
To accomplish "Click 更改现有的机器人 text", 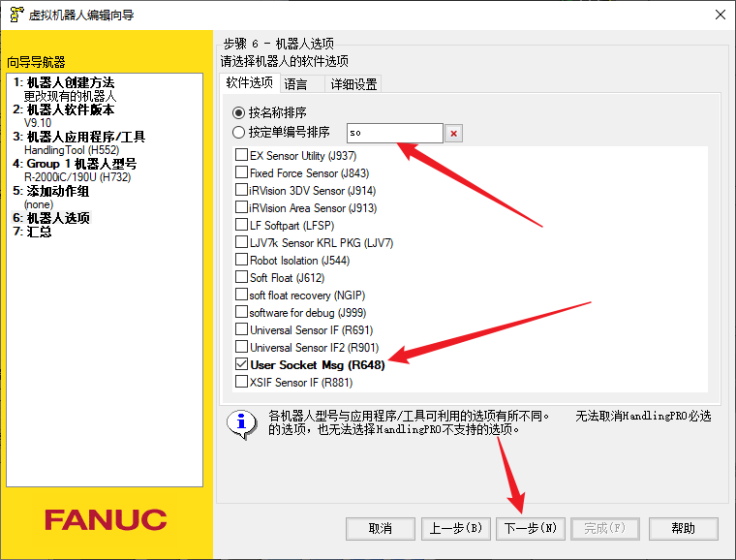I will tap(70, 96).
